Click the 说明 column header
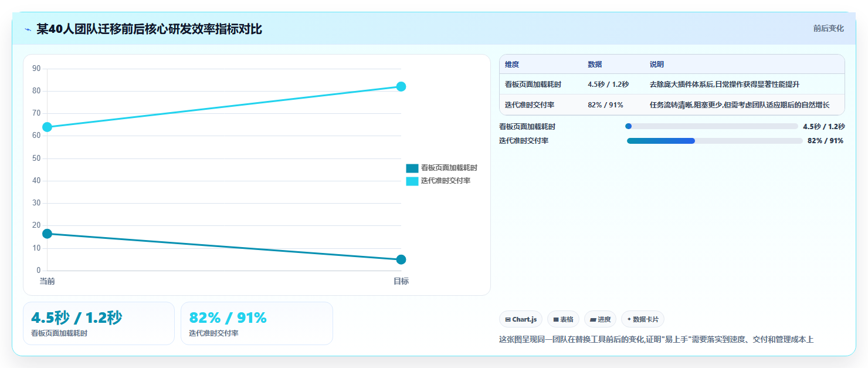The height and width of the screenshot is (368, 868). pos(657,65)
